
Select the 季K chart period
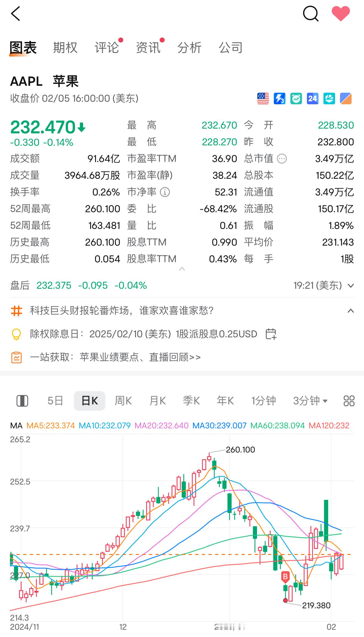[x=191, y=401]
